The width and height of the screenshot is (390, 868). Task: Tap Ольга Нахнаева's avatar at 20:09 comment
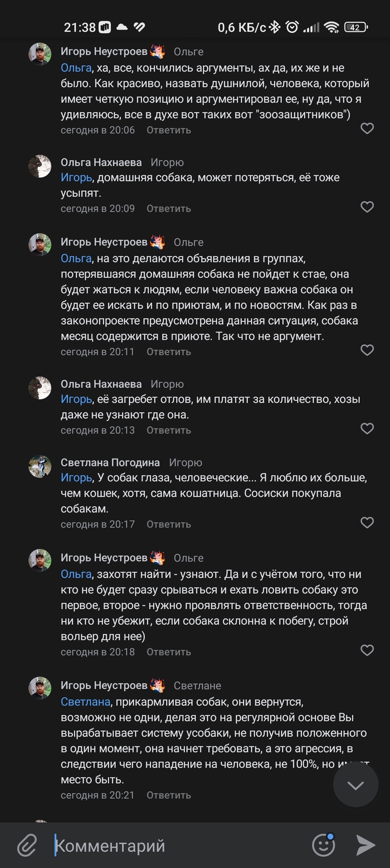[40, 166]
